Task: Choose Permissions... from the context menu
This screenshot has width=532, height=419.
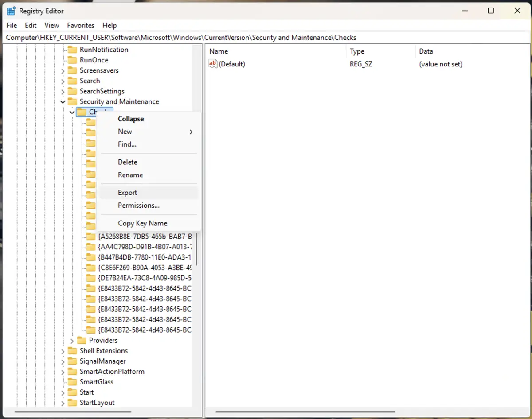Action: point(149,206)
